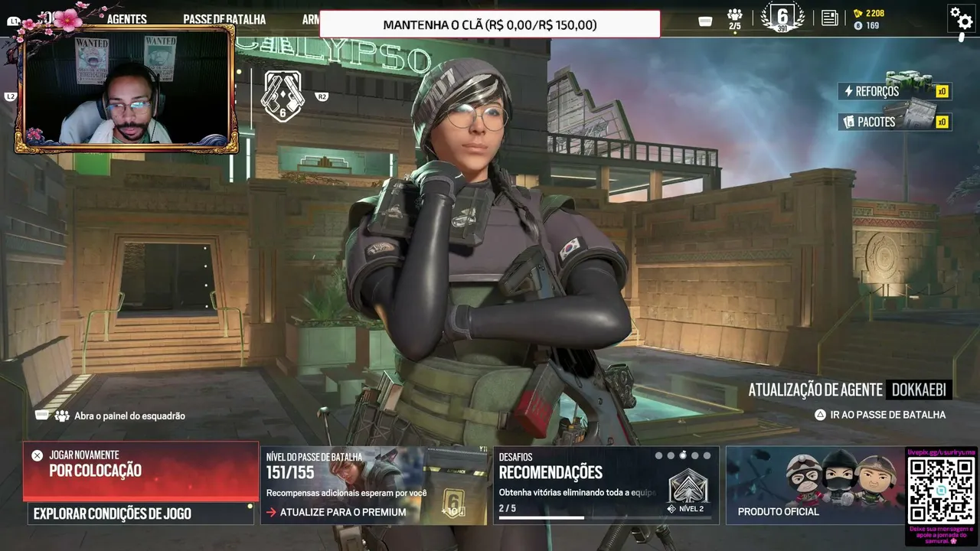Open the squad members icon showing 2/5
Screen dimensions: 980x551
[x=735, y=19]
